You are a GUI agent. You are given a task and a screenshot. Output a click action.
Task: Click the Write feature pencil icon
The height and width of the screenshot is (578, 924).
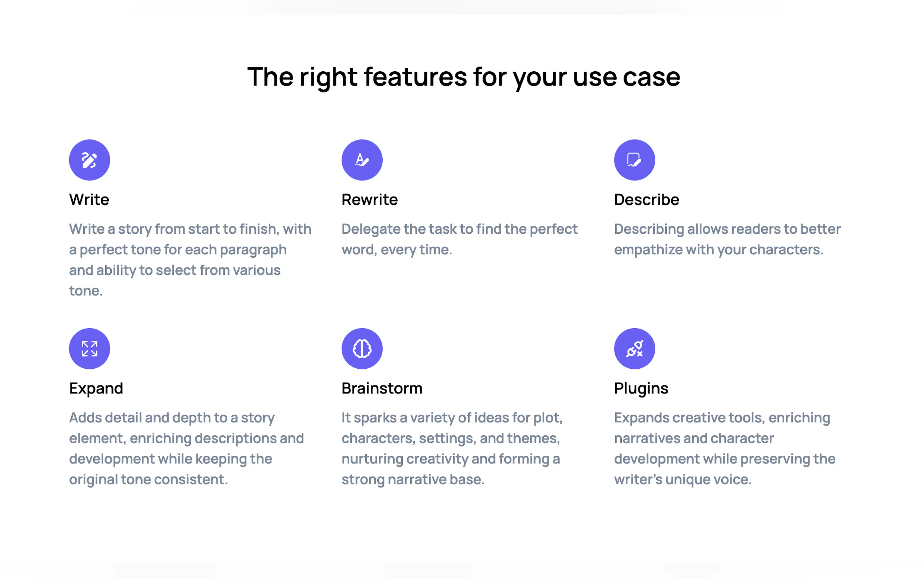(x=89, y=160)
